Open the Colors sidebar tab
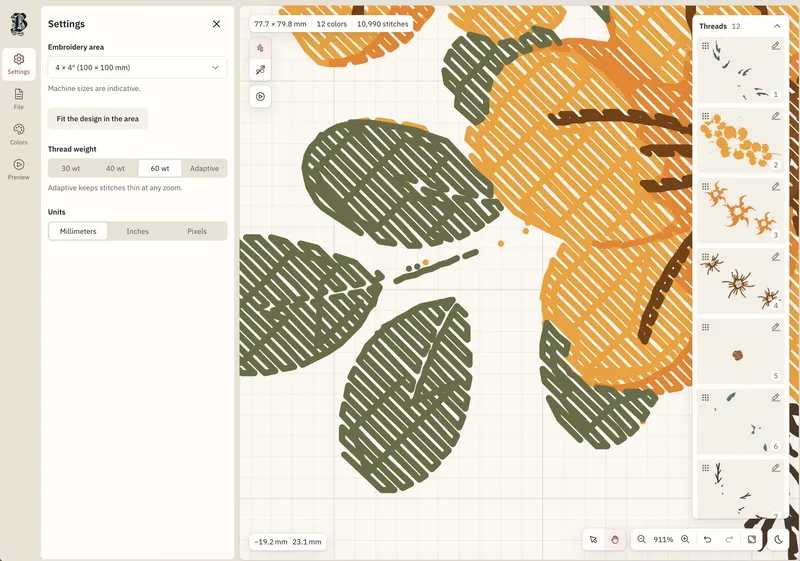This screenshot has width=800, height=561. (18, 134)
